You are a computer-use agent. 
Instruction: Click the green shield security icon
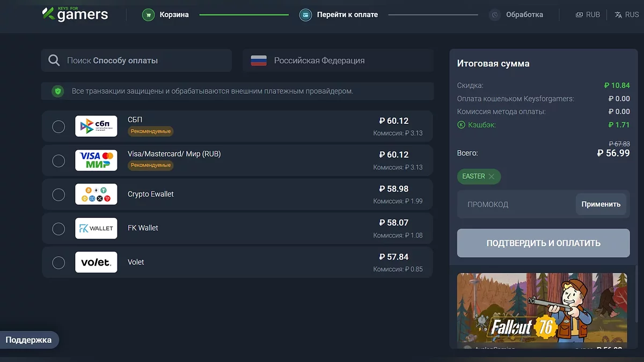point(58,91)
